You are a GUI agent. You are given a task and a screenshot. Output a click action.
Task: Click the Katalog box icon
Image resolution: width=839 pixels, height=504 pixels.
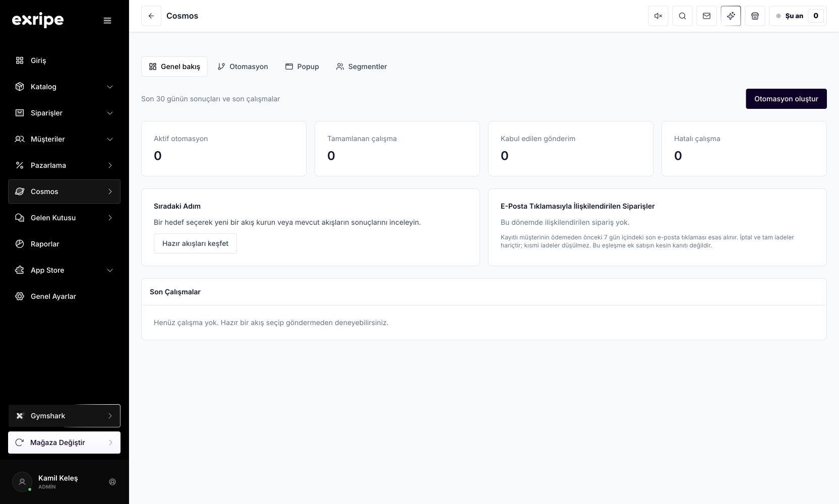[x=20, y=87]
